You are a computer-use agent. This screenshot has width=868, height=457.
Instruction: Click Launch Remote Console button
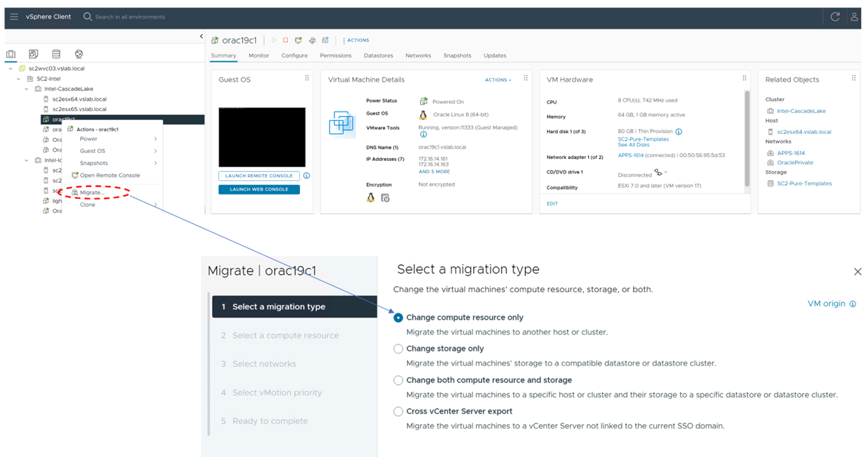point(259,176)
